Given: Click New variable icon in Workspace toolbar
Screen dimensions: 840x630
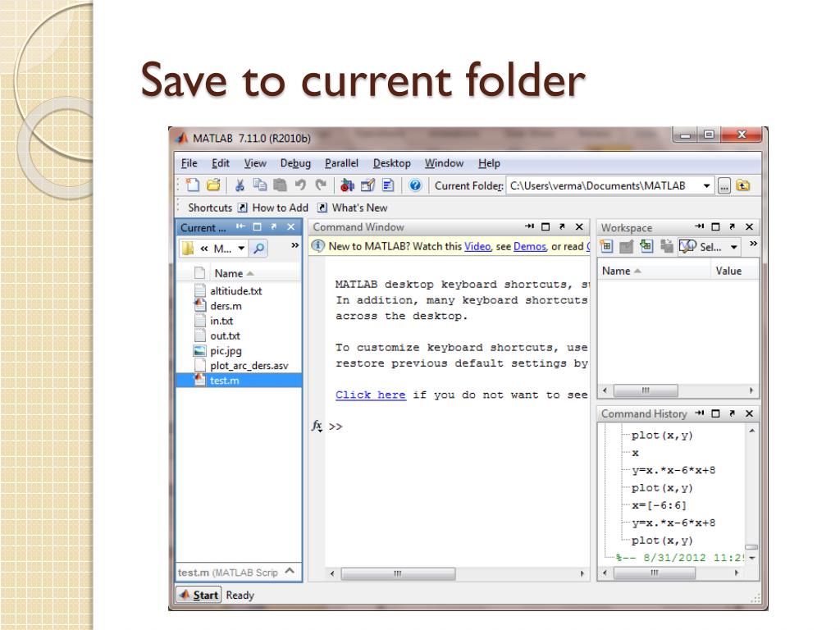Looking at the screenshot, I should pos(606,246).
